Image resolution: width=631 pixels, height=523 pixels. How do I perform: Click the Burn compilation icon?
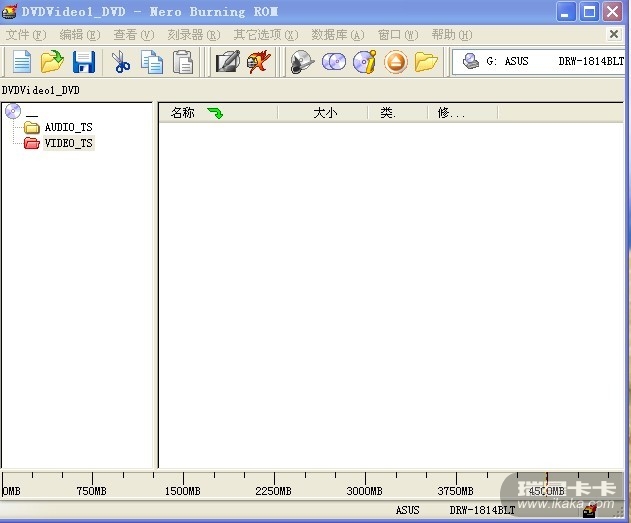click(259, 62)
